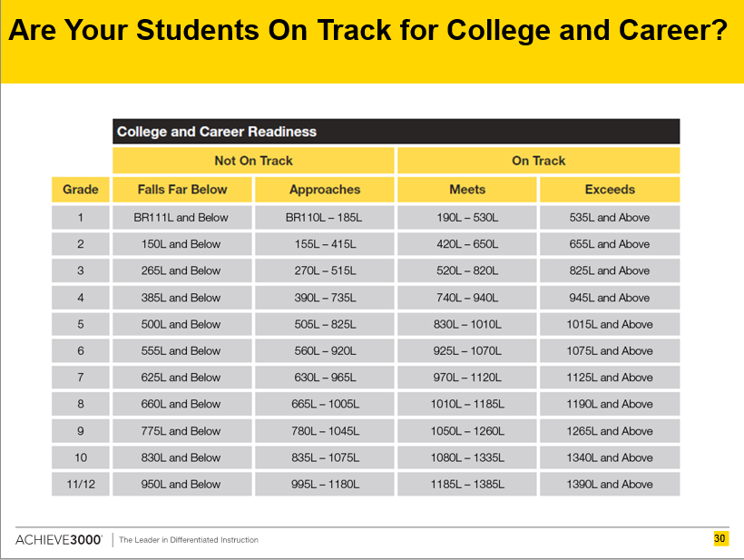The width and height of the screenshot is (744, 560).
Task: Select the grade 11/12 row label
Action: click(81, 484)
